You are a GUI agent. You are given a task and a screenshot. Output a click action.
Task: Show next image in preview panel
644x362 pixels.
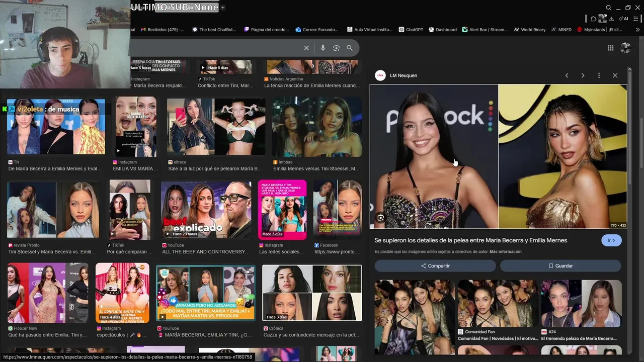click(583, 75)
